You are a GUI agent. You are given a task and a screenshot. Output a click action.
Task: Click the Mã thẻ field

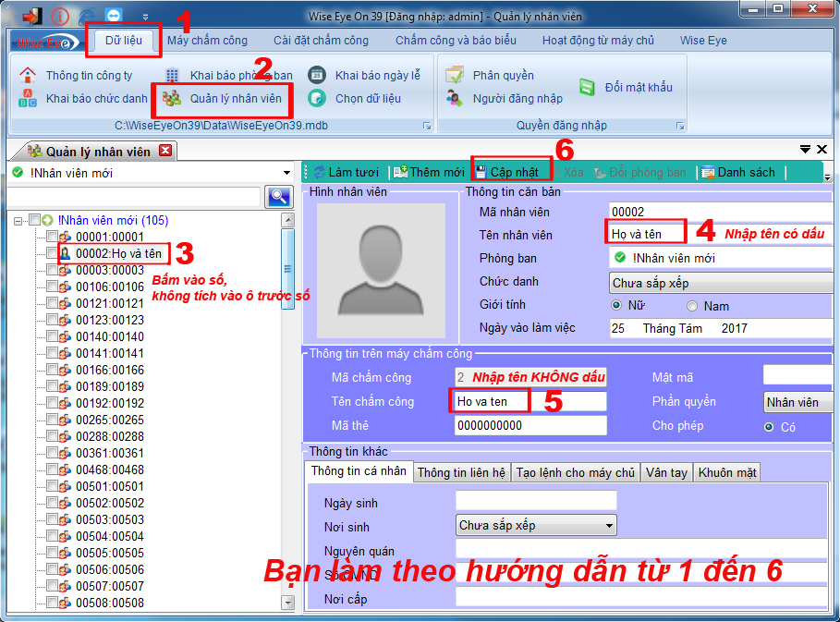point(530,425)
